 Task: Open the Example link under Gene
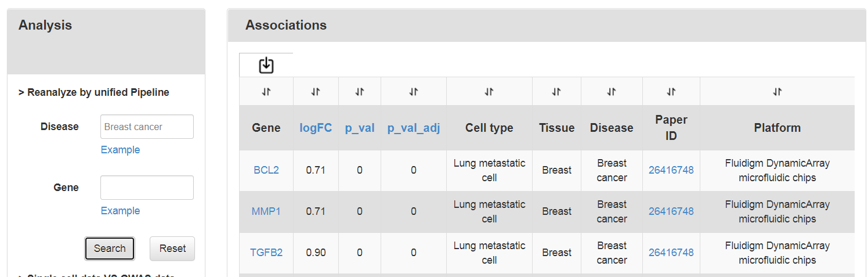click(120, 211)
